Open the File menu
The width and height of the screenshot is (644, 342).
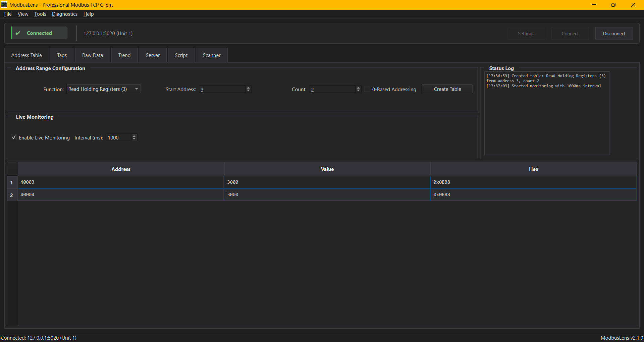click(x=8, y=14)
